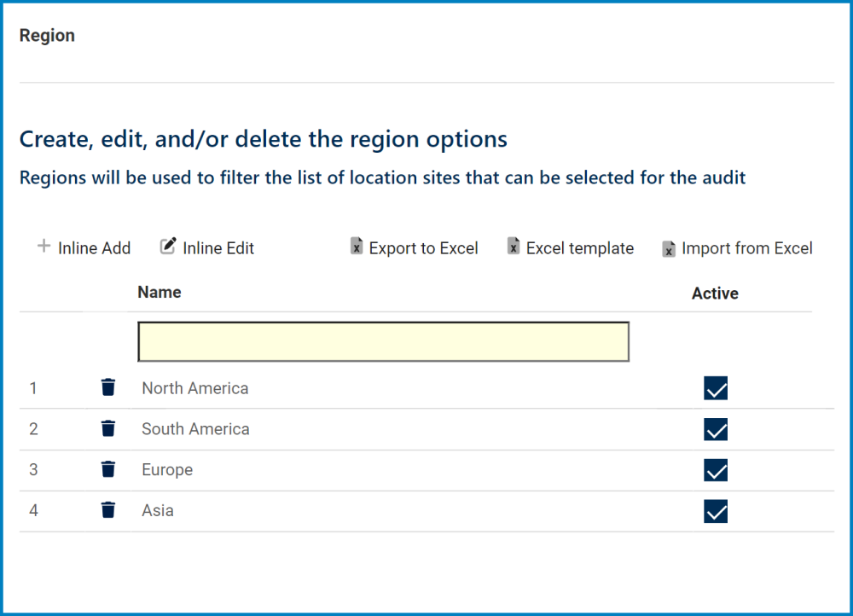The height and width of the screenshot is (616, 853).
Task: Click trash icon for South America
Action: click(107, 428)
